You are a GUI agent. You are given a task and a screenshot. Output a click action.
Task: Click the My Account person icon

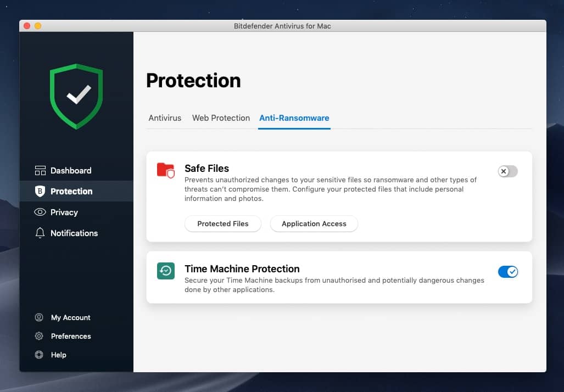[x=38, y=317]
